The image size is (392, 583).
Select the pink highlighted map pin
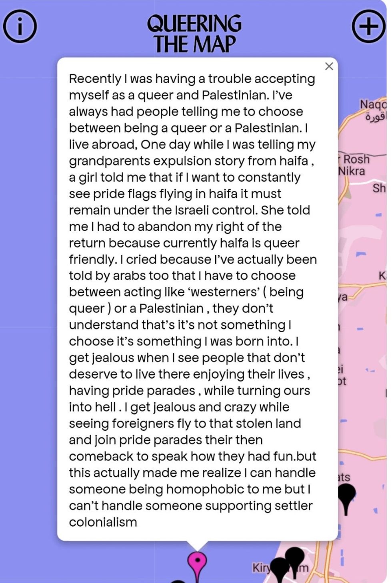[x=197, y=561]
